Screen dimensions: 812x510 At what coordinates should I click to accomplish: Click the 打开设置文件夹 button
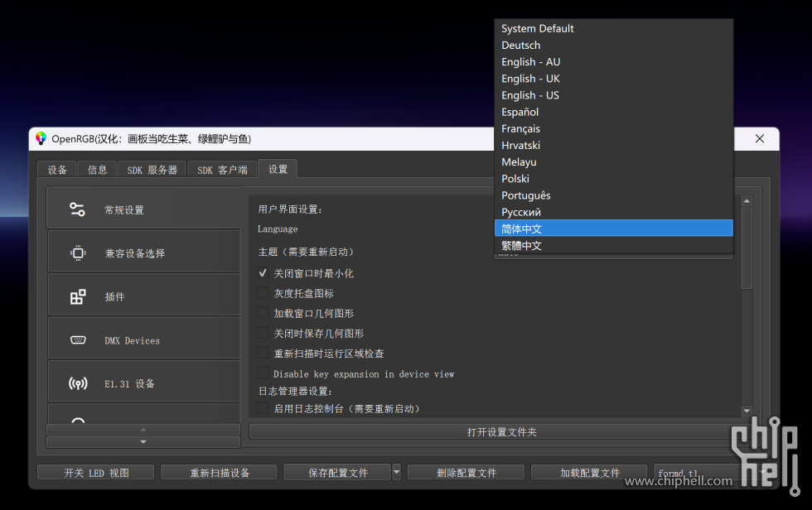pos(500,432)
